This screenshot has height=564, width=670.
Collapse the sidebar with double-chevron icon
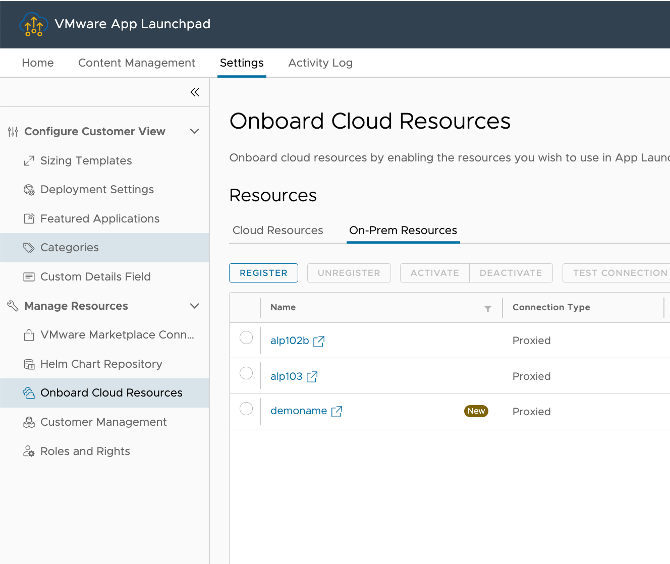click(195, 92)
